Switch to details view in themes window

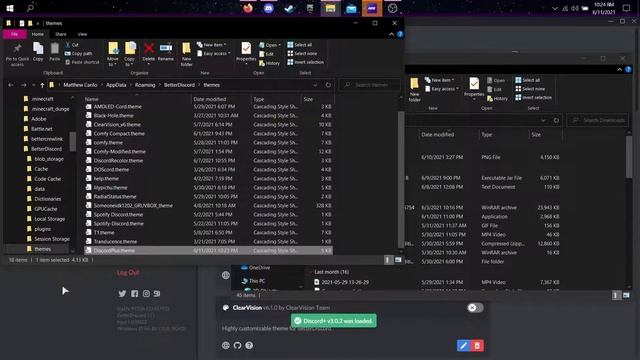pos(388,260)
